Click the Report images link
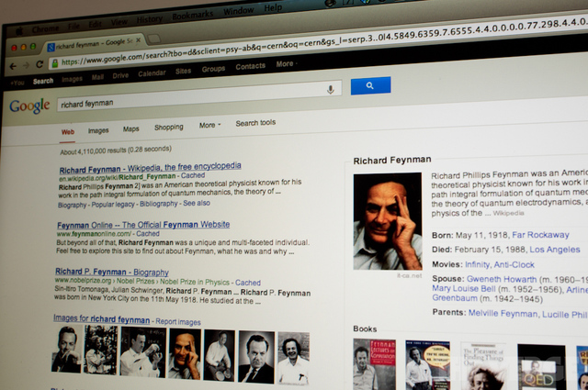588x390 pixels. 177,321
